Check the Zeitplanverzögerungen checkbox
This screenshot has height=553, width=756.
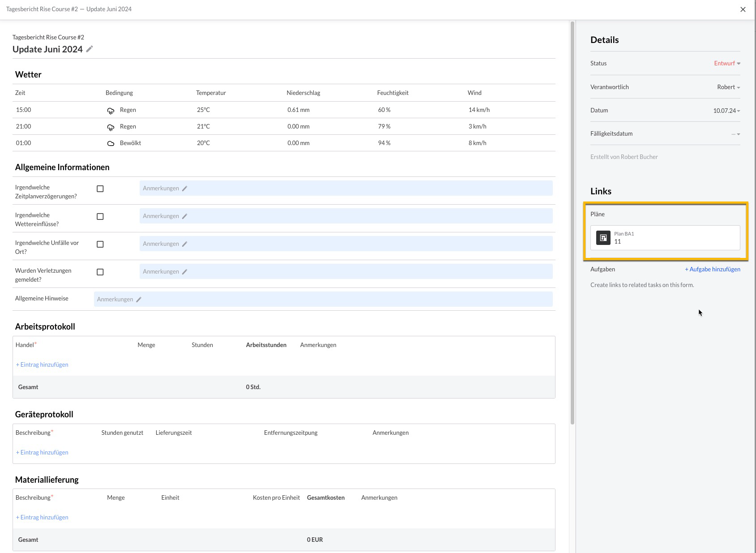[x=100, y=189]
